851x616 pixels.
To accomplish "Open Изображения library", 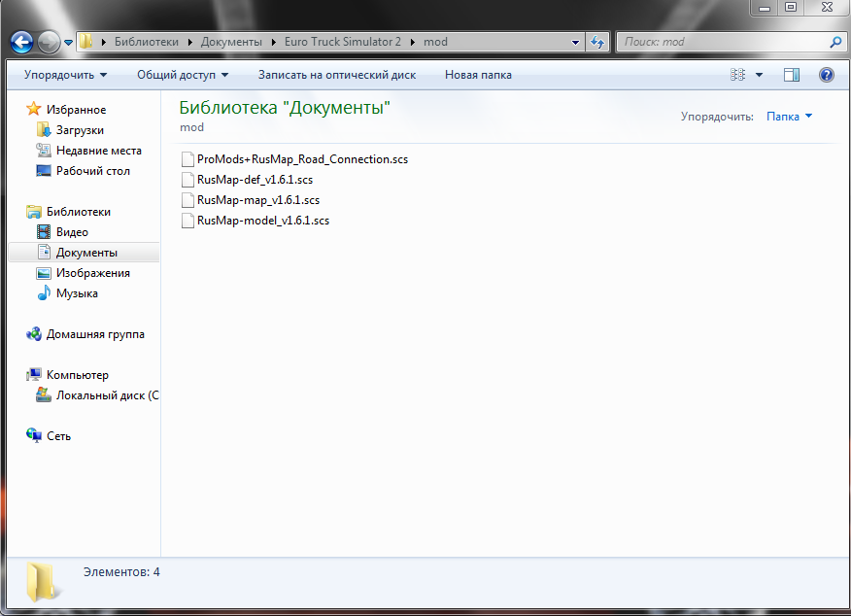I will click(x=93, y=273).
